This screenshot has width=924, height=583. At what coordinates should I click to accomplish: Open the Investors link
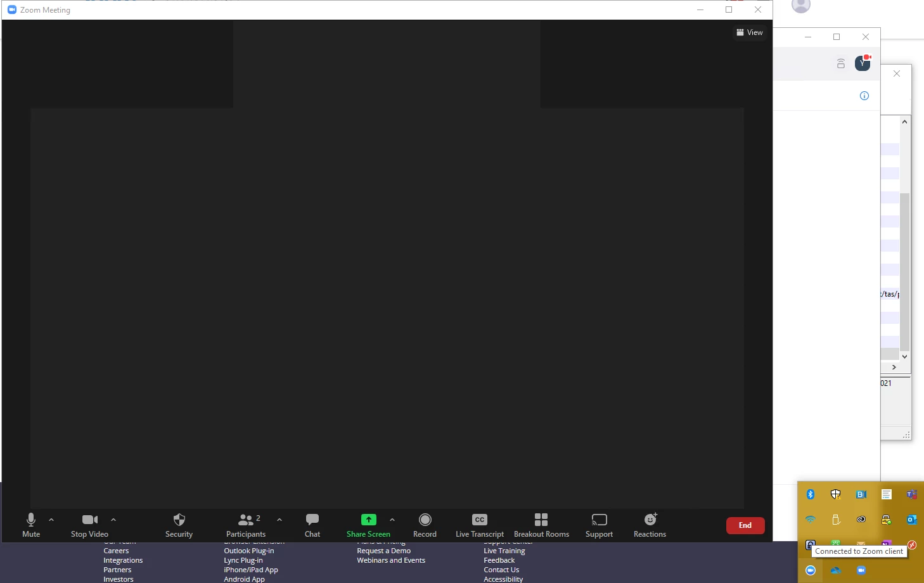[119, 579]
